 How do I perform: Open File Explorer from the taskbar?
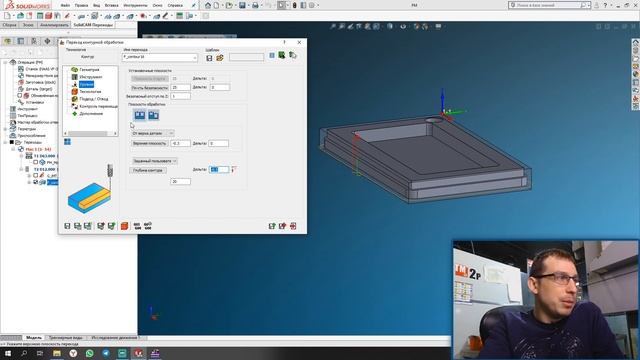click(57, 353)
